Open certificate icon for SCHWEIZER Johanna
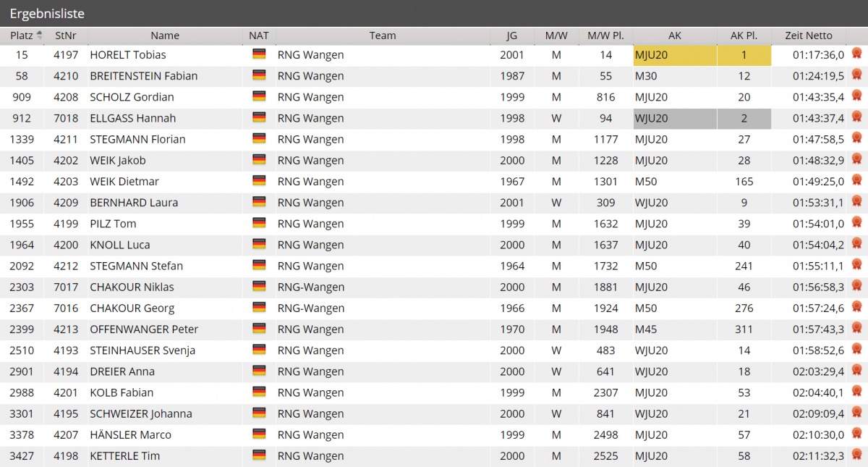 coord(857,413)
